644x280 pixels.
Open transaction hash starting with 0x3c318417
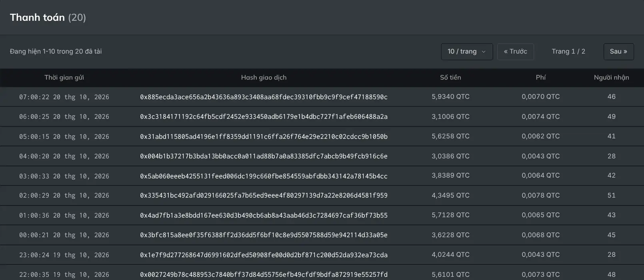pos(264,117)
